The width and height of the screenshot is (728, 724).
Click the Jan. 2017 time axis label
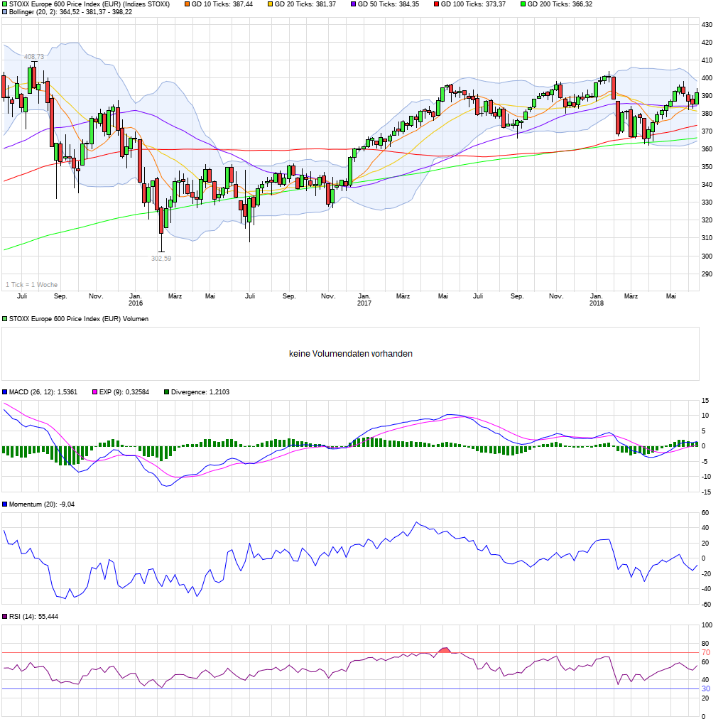pyautogui.click(x=364, y=299)
